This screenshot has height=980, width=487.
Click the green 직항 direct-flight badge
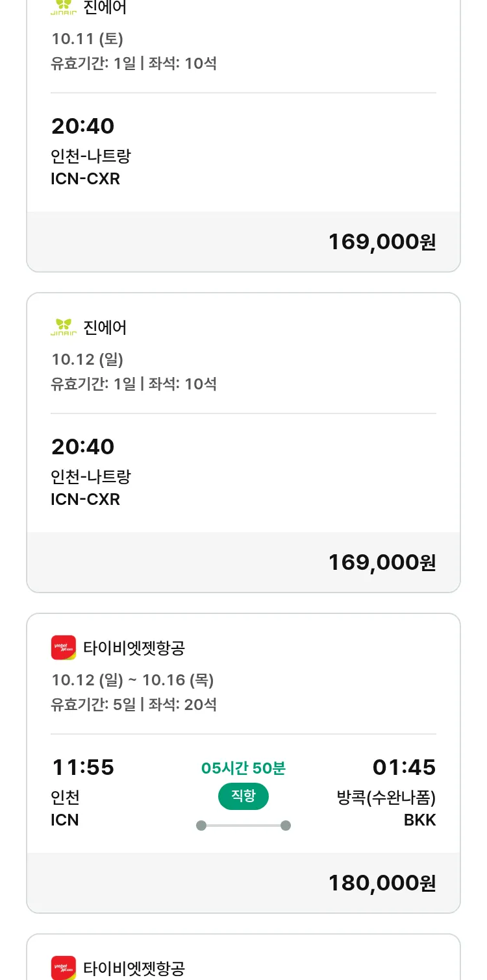coord(243,796)
